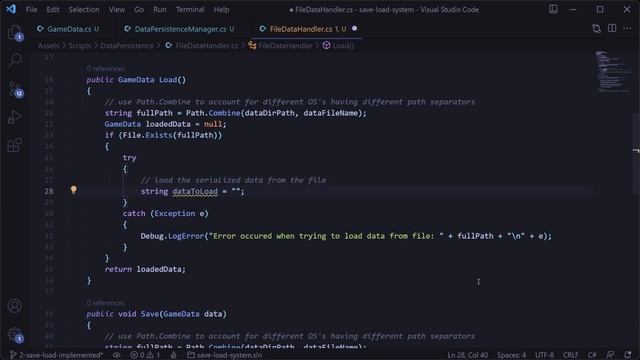The height and width of the screenshot is (360, 640).
Task: Click Ln 28, Col 40 in status bar
Action: point(467,355)
